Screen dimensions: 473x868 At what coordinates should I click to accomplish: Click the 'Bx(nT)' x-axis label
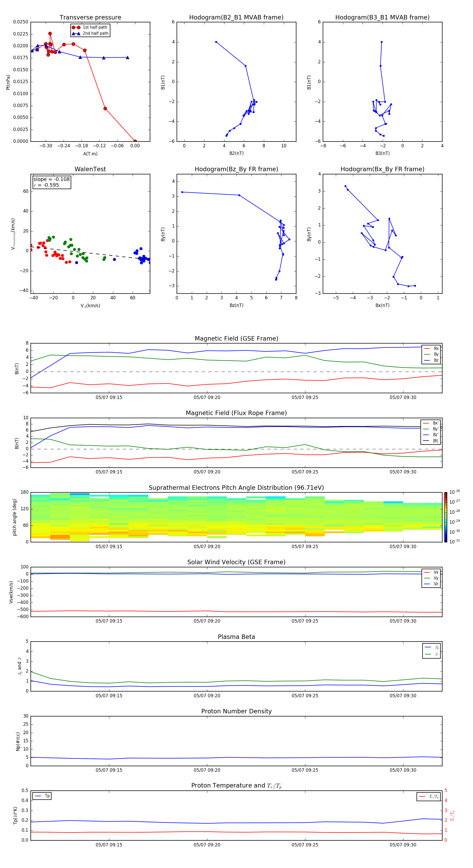(x=382, y=305)
